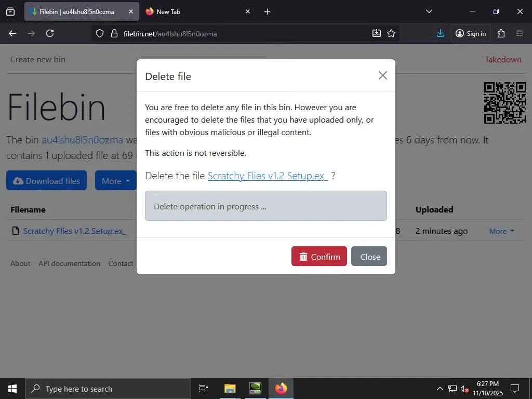Close the New Tab tab
532x399 pixels.
[x=248, y=11]
